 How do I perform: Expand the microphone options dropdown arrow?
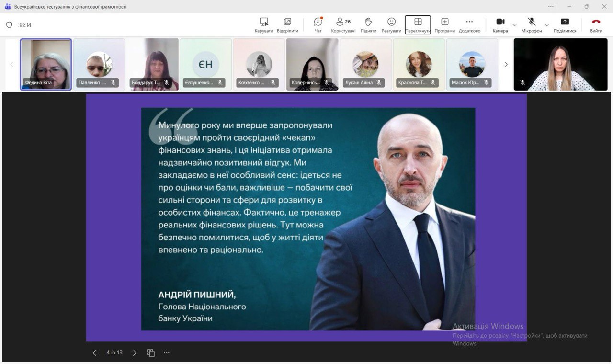546,25
